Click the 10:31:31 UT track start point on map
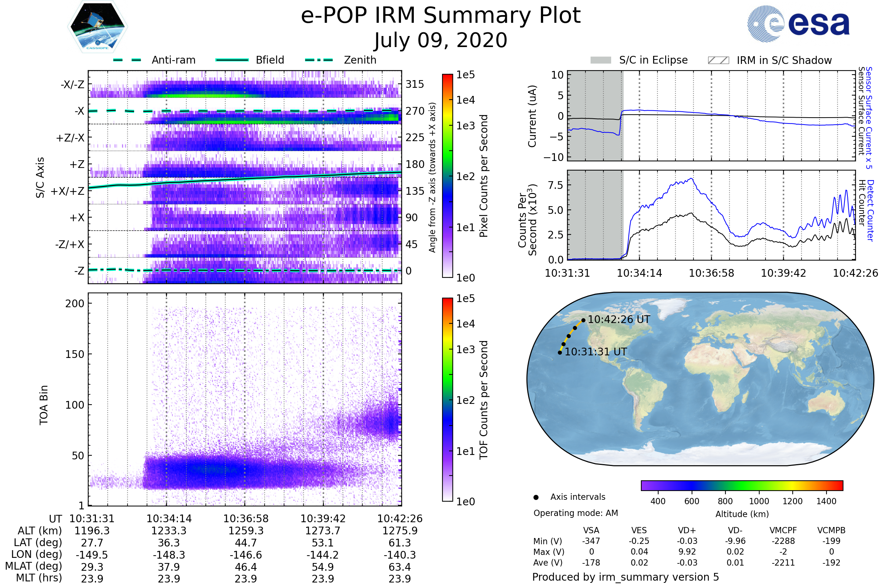 click(559, 352)
